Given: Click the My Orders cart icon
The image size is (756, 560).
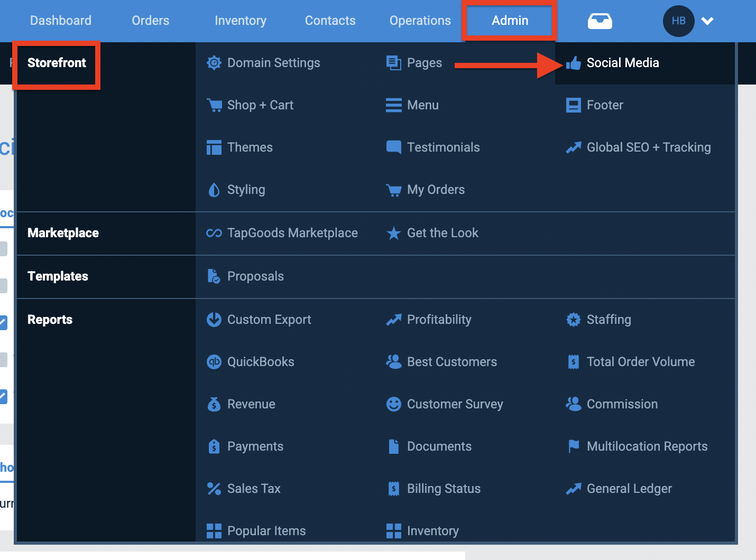Looking at the screenshot, I should tap(394, 190).
